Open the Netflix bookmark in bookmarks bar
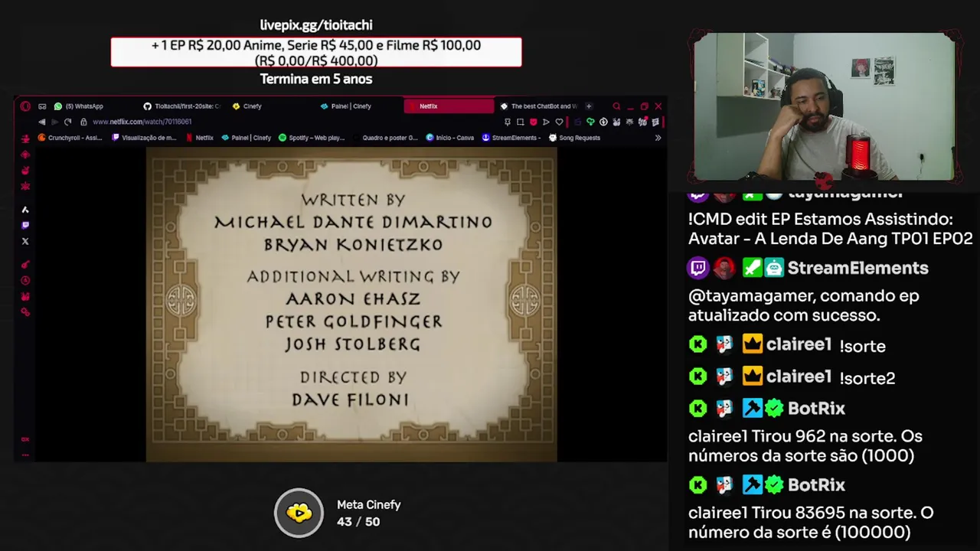Image resolution: width=980 pixels, height=551 pixels. click(x=199, y=138)
